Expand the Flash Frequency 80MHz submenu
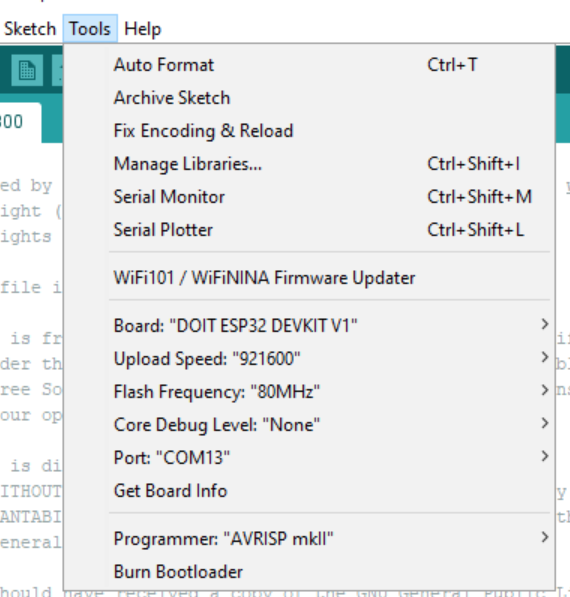This screenshot has width=570, height=597. click(x=309, y=392)
